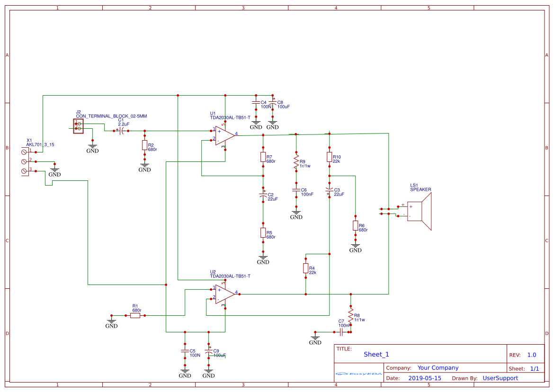The height and width of the screenshot is (392, 554).
Task: Click the sheet number 1/1
Action: (x=535, y=369)
